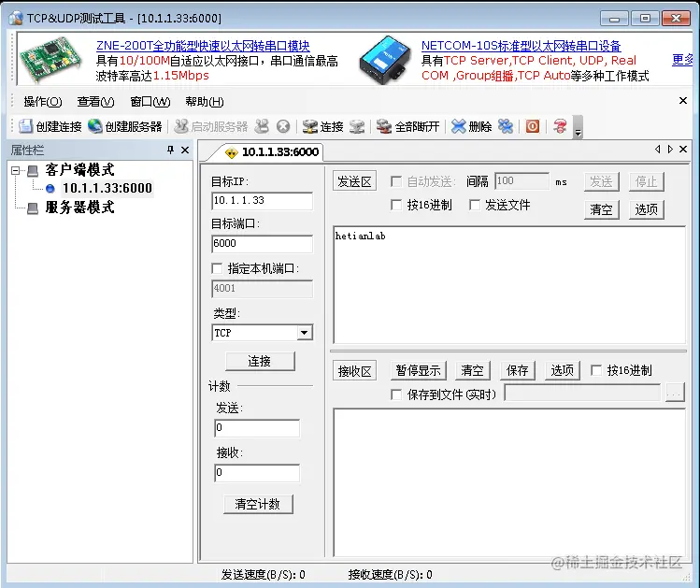Click the blue NETCOM device ad image
The width and height of the screenshot is (700, 588).
385,60
